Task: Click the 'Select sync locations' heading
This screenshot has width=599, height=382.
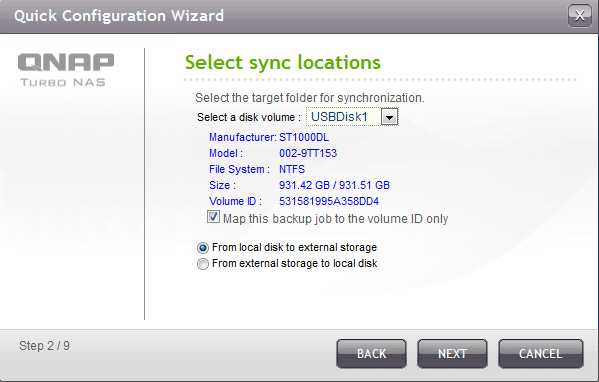Action: 283,62
